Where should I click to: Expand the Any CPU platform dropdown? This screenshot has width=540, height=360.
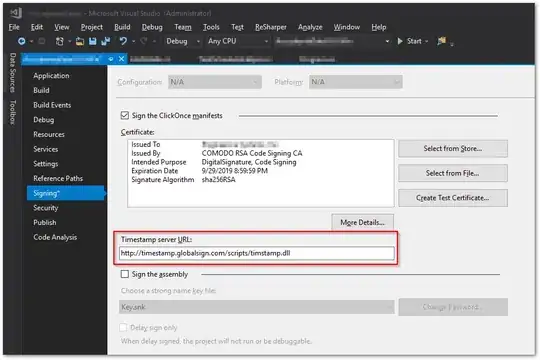238,41
